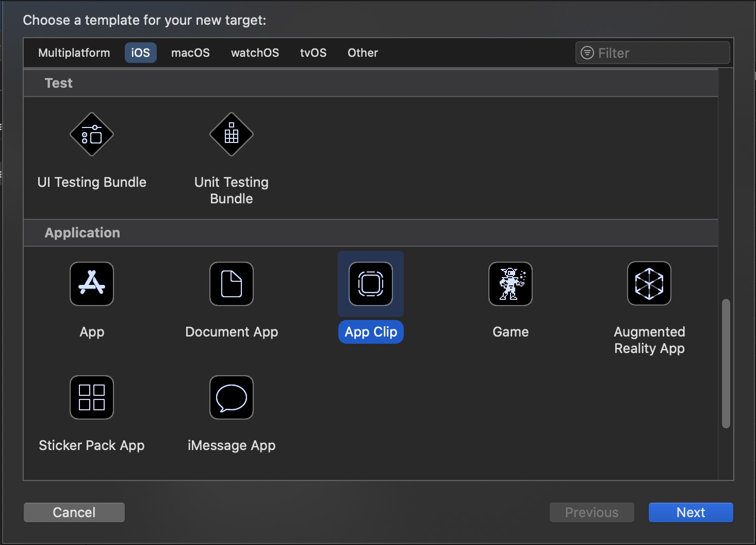Screen dimensions: 756x545
Task: Focus the Filter search field
Action: pyautogui.click(x=652, y=53)
